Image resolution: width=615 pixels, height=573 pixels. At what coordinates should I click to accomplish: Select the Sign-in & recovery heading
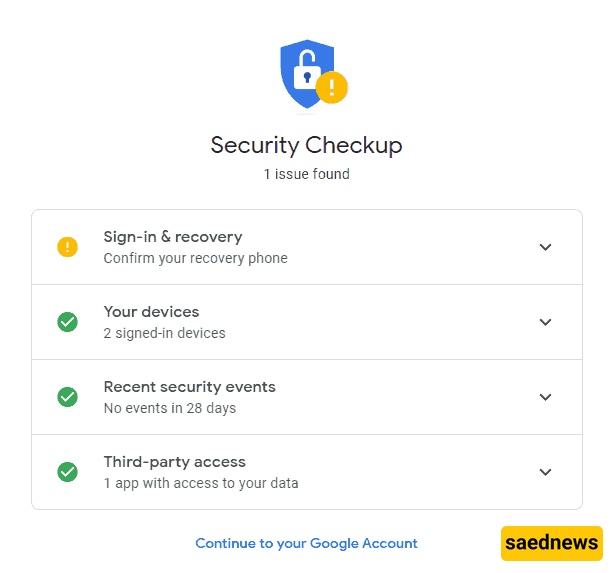[x=173, y=237]
